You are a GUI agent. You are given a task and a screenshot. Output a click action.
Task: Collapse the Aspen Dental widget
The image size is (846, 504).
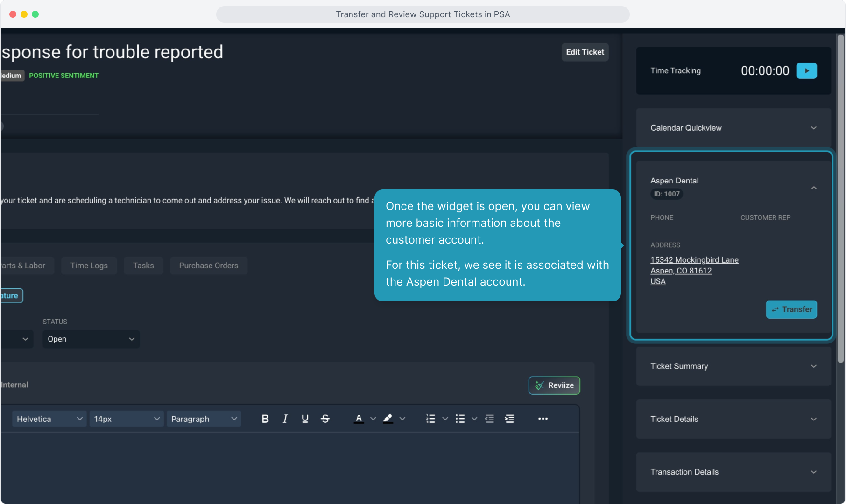pyautogui.click(x=814, y=188)
